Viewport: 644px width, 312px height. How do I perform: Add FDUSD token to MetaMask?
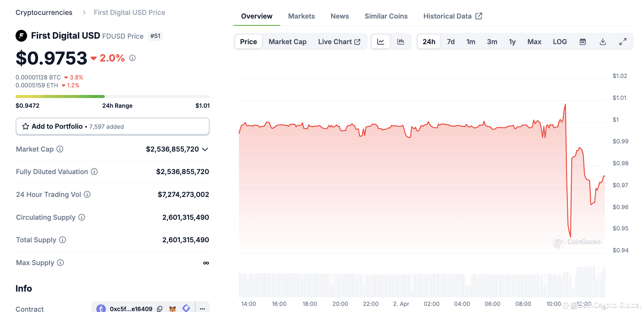(172, 308)
